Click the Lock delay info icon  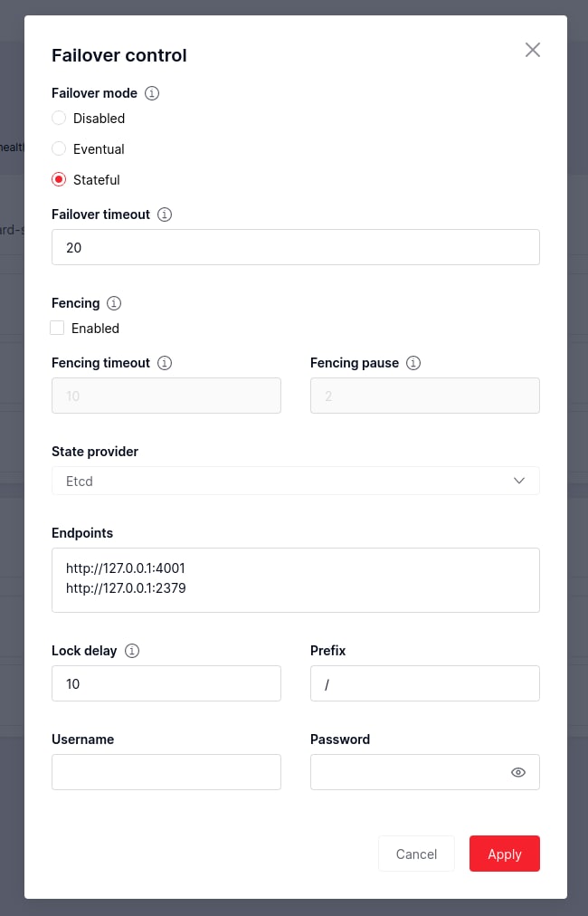click(x=132, y=651)
